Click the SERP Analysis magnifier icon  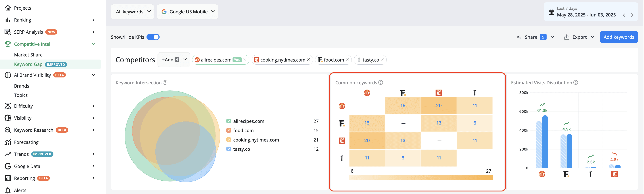point(8,32)
